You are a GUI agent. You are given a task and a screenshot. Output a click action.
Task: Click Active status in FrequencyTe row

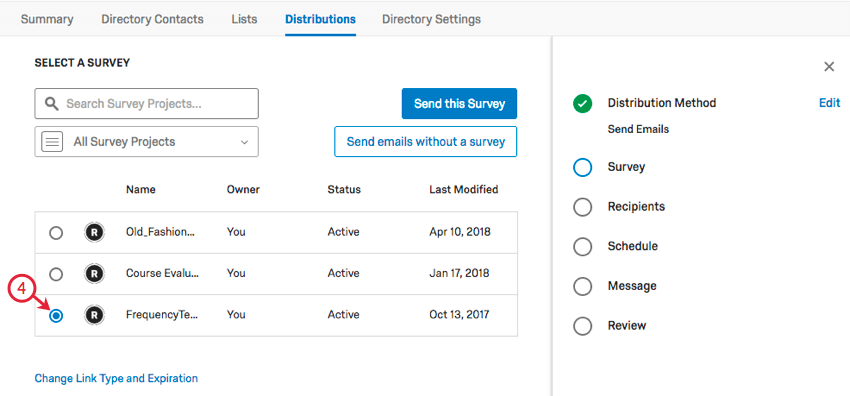coord(343,314)
